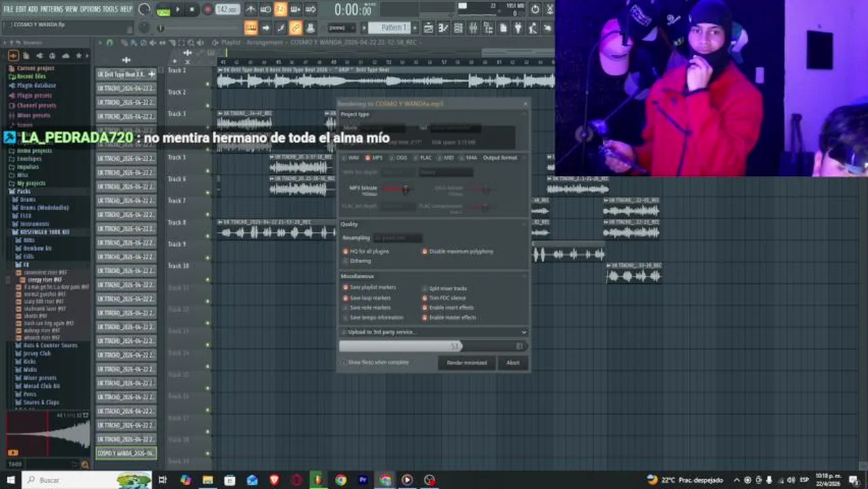The image size is (868, 489).
Task: Toggle Pattern/Song mode button
Action: [163, 10]
